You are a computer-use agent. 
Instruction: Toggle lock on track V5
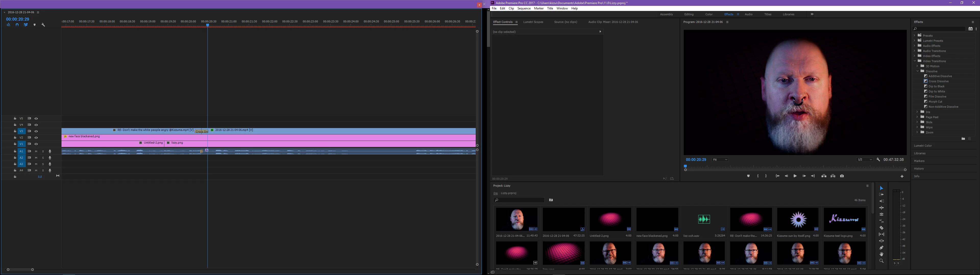[15, 118]
